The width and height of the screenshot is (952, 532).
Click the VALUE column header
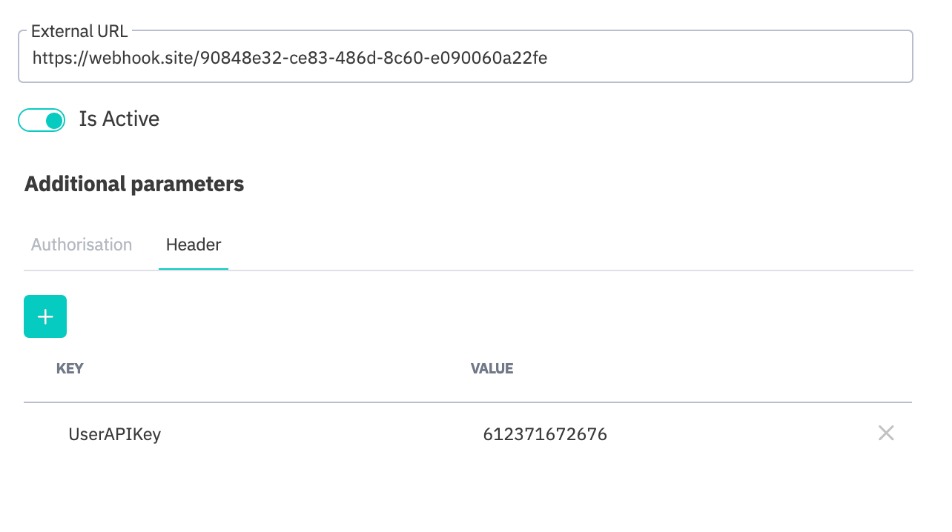[x=491, y=368]
